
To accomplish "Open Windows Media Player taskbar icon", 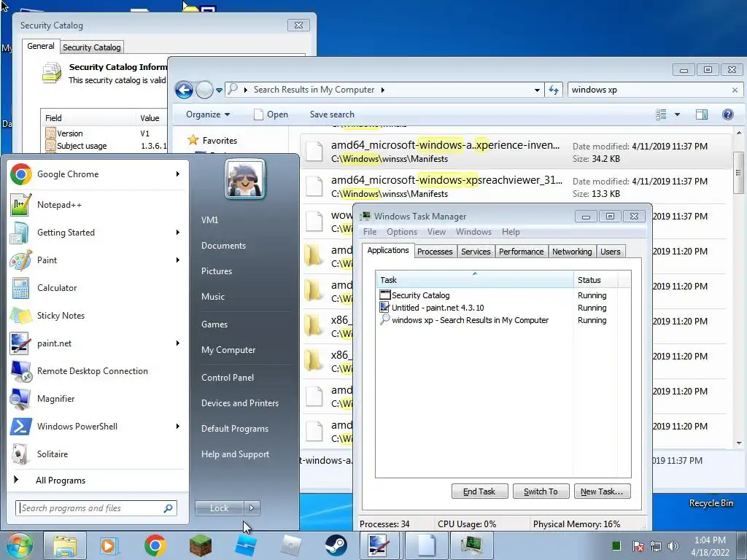I will click(x=109, y=545).
